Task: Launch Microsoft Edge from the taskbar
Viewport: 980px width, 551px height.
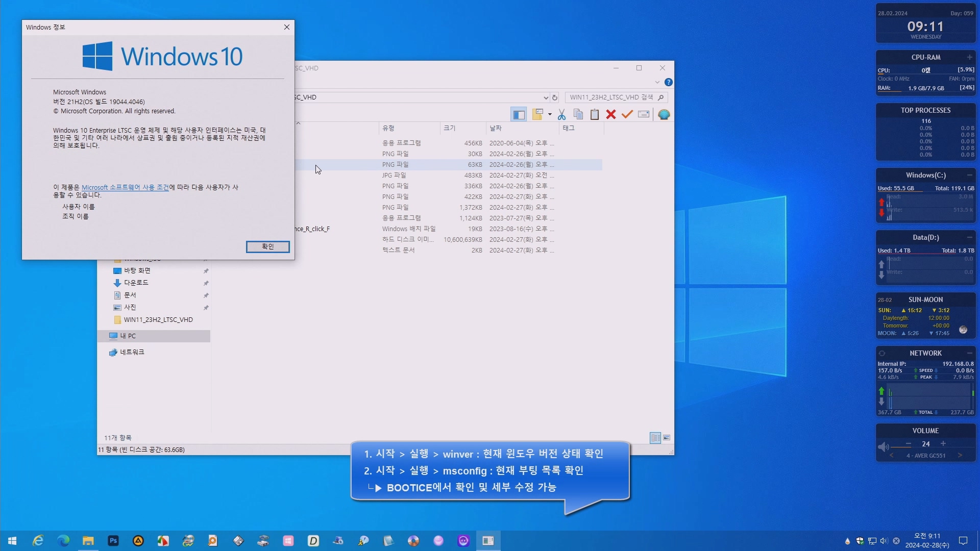Action: coord(63,541)
